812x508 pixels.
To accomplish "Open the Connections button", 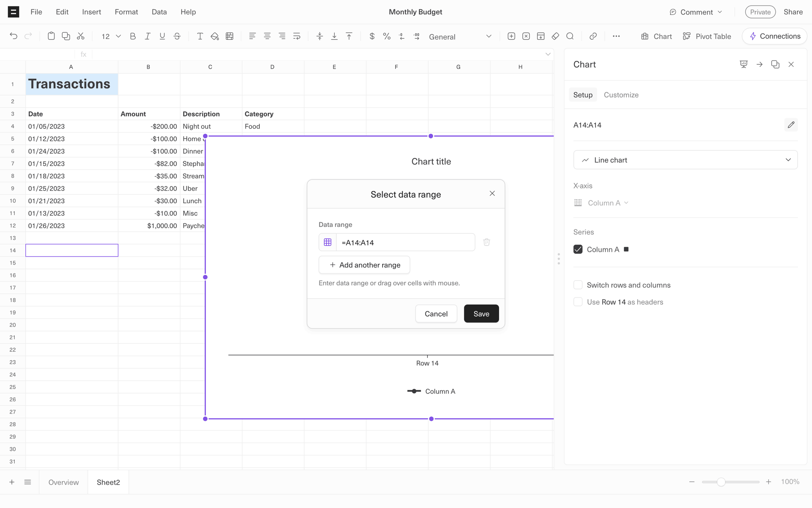I will (775, 36).
